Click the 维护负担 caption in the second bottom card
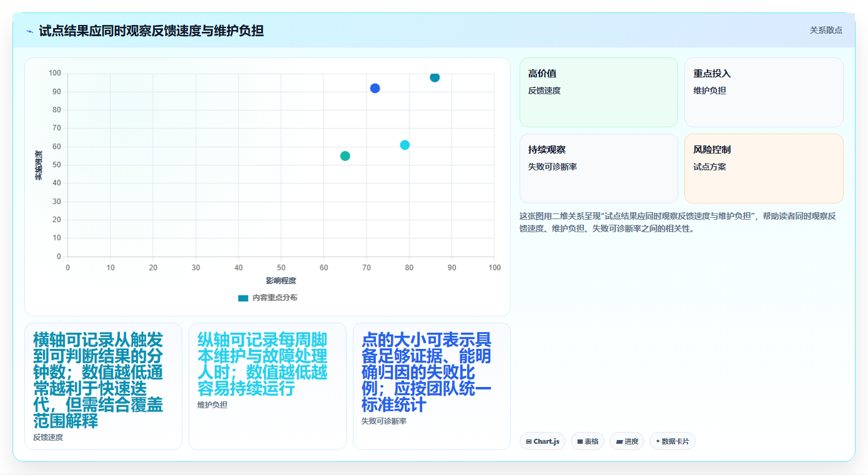This screenshot has width=868, height=475. [212, 405]
